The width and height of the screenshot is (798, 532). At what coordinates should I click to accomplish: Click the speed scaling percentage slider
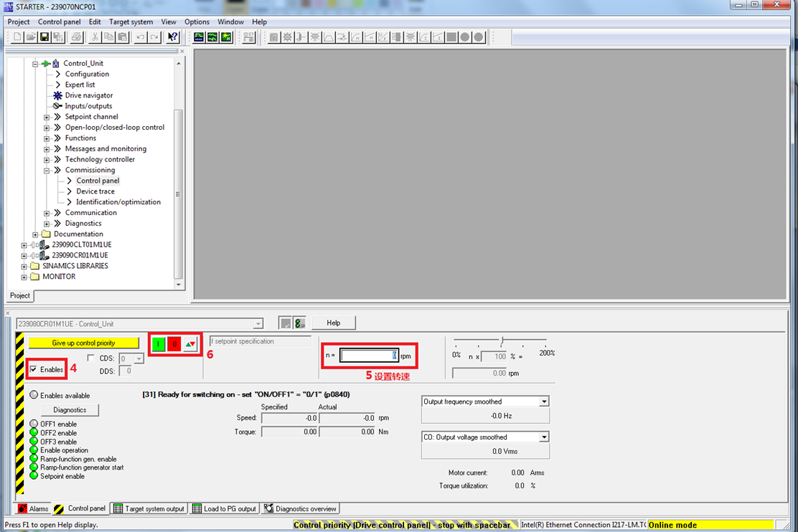click(x=502, y=341)
